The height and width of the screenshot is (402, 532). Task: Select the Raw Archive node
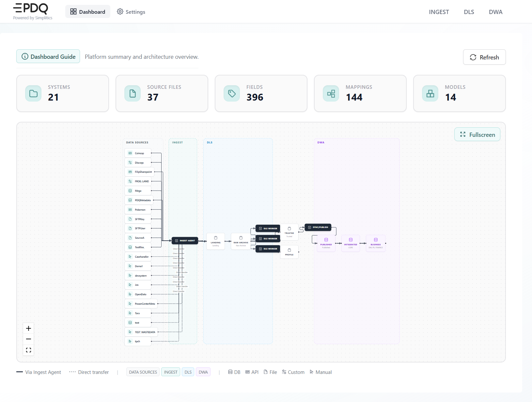tap(241, 241)
